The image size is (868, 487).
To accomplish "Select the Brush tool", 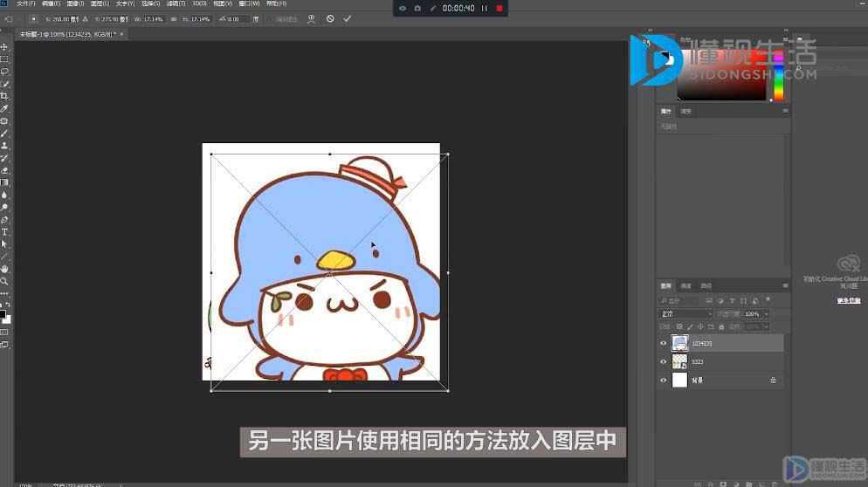I will click(4, 133).
